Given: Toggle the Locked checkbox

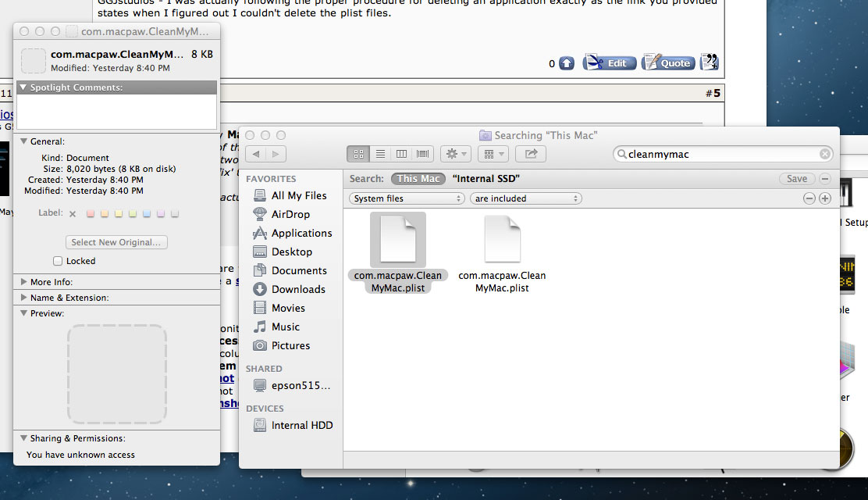Looking at the screenshot, I should 58,260.
